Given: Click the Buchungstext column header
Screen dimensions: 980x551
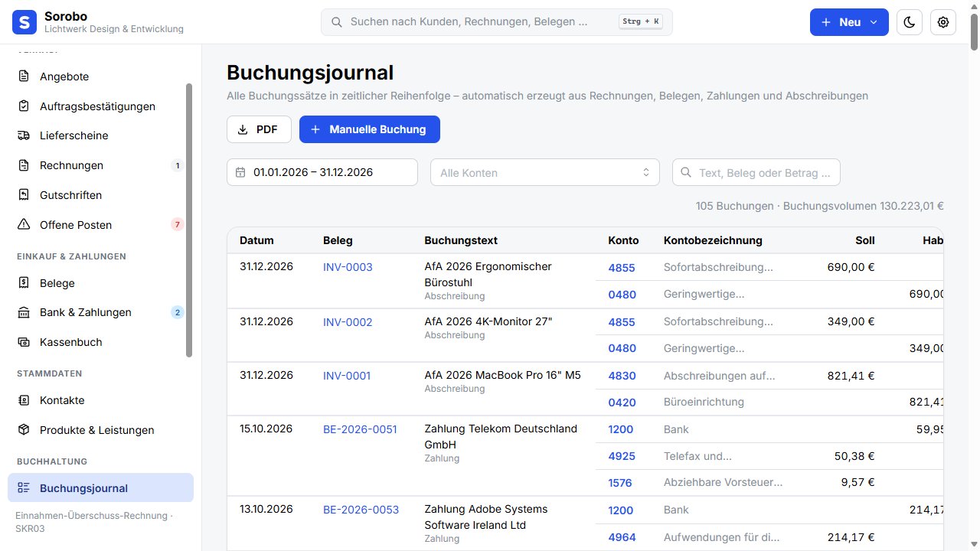Looking at the screenshot, I should point(461,240).
